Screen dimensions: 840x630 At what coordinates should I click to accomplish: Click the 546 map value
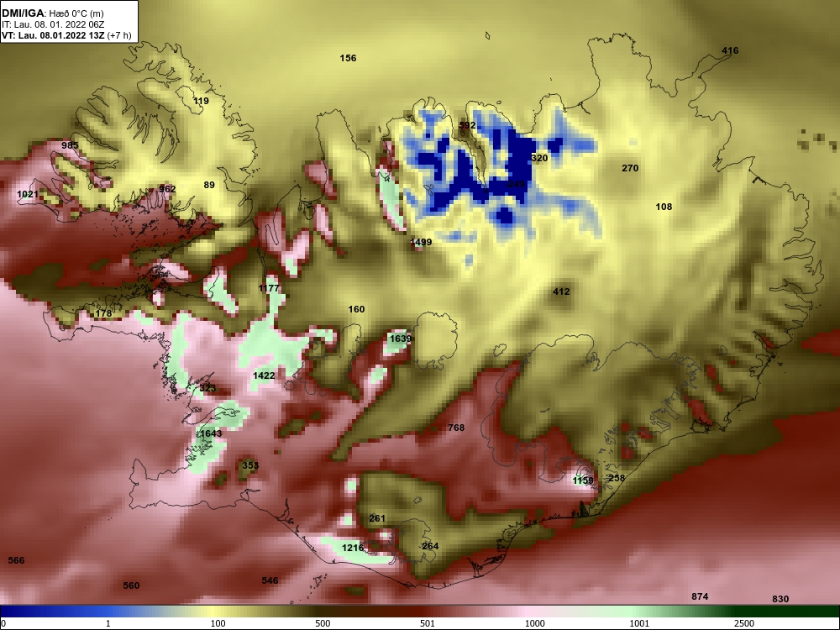point(270,580)
